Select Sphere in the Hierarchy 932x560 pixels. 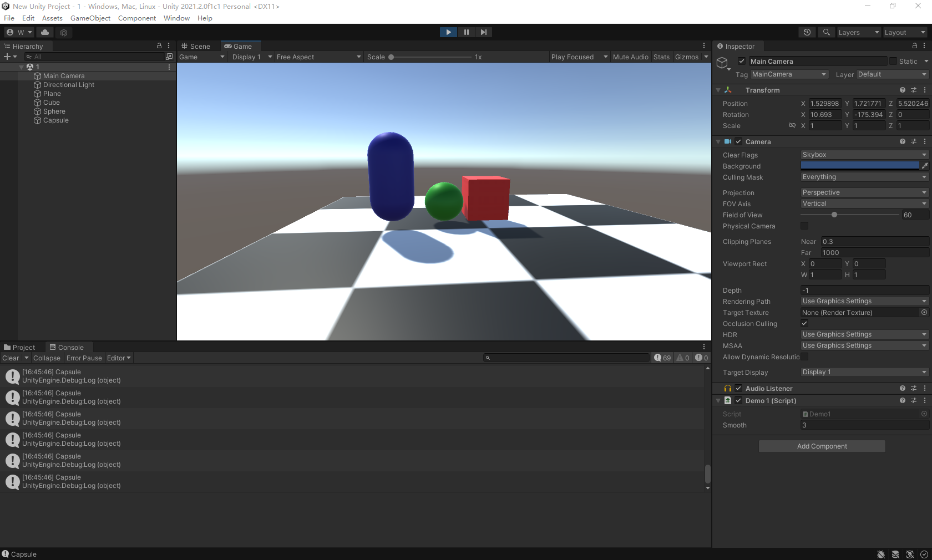pyautogui.click(x=54, y=111)
